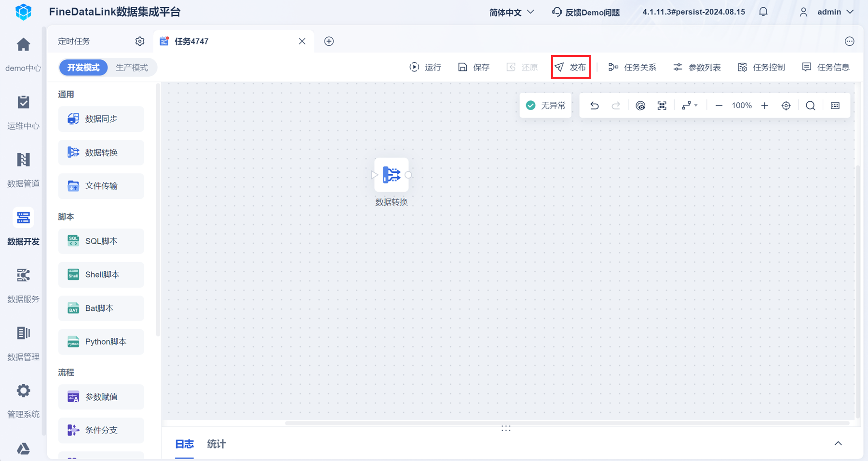Open the keyboard shortcuts icon
Image resolution: width=868 pixels, height=461 pixels.
click(x=835, y=106)
